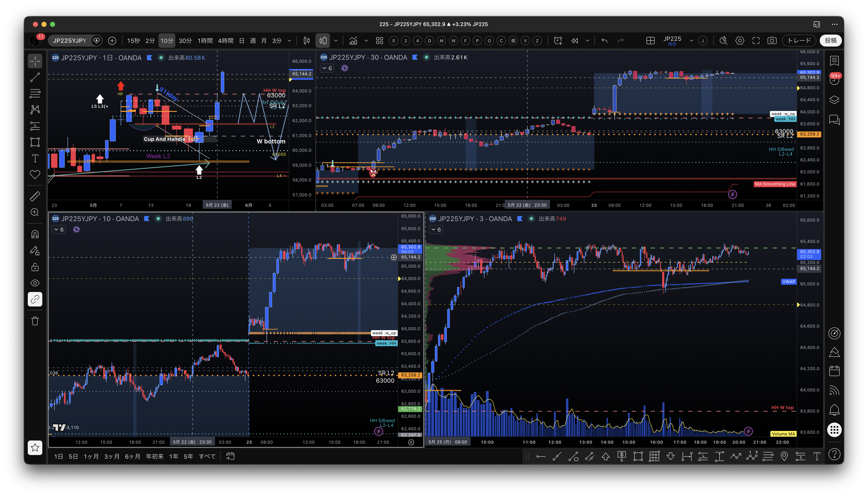This screenshot has width=868, height=496.
Task: Expand the interval dropdown after 3分
Action: tap(289, 41)
